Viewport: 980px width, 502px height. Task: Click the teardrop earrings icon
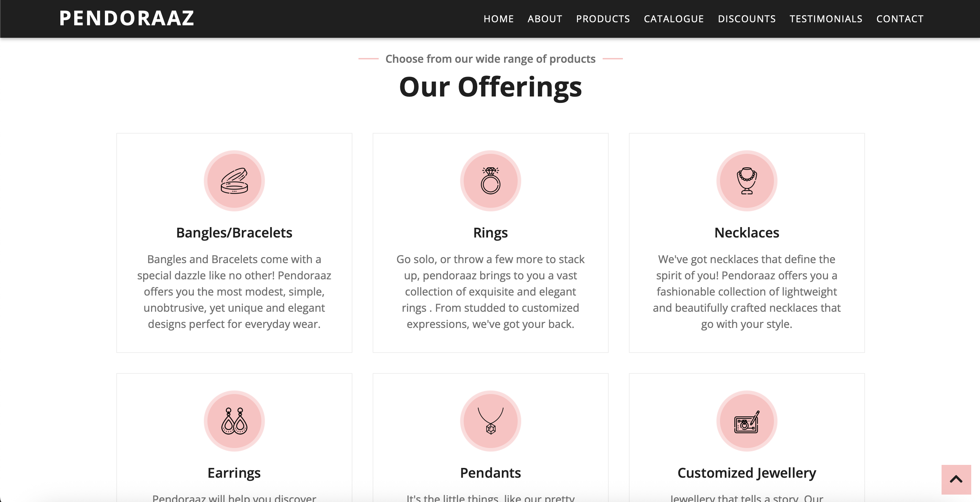[x=234, y=421]
